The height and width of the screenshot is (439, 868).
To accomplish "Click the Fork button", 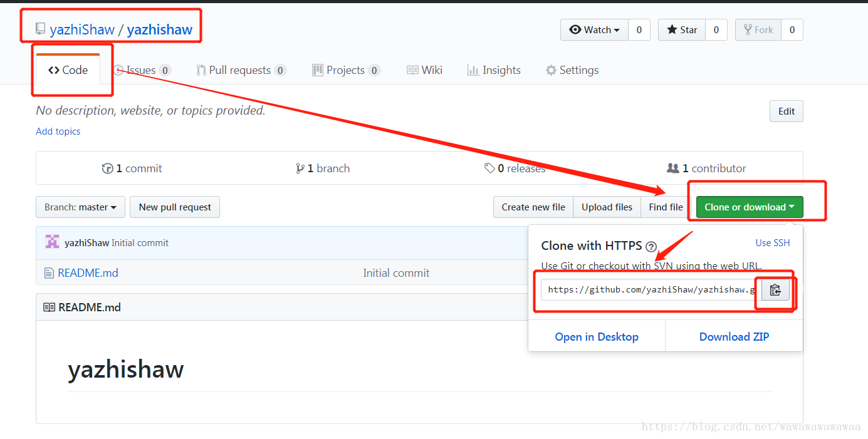I will pos(758,30).
